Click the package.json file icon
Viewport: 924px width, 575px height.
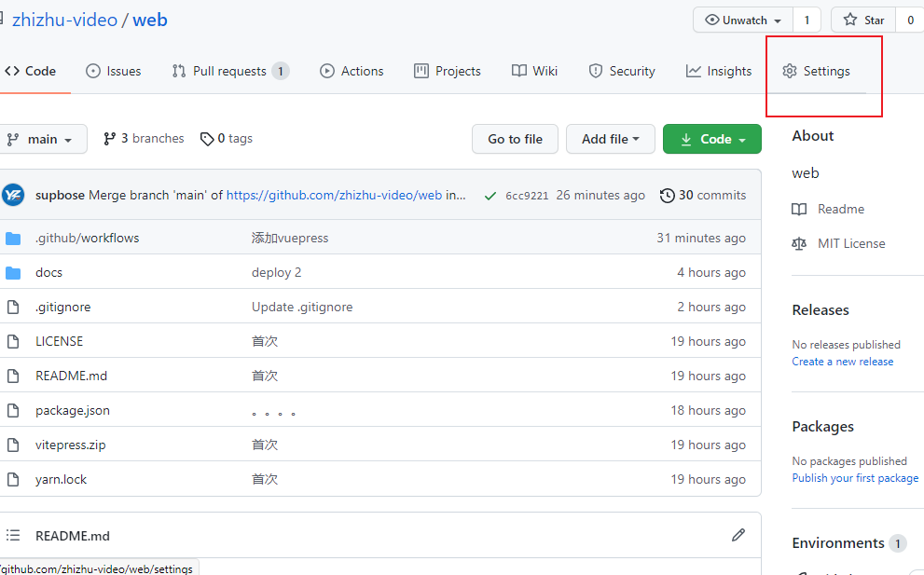pos(13,411)
